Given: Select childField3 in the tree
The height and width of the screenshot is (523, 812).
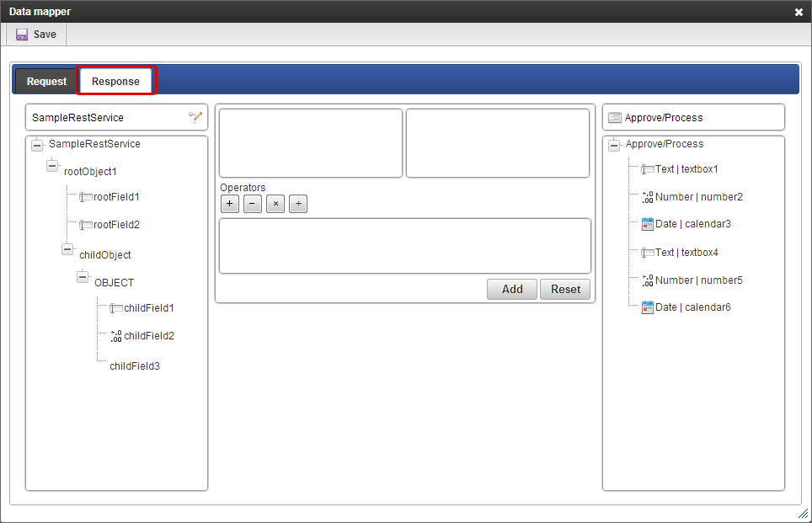Looking at the screenshot, I should 135,366.
